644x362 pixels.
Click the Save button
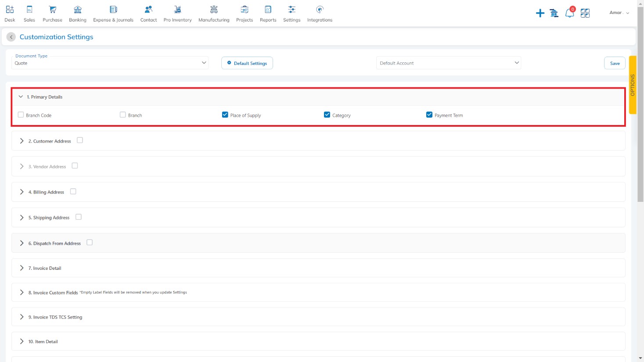tap(615, 63)
